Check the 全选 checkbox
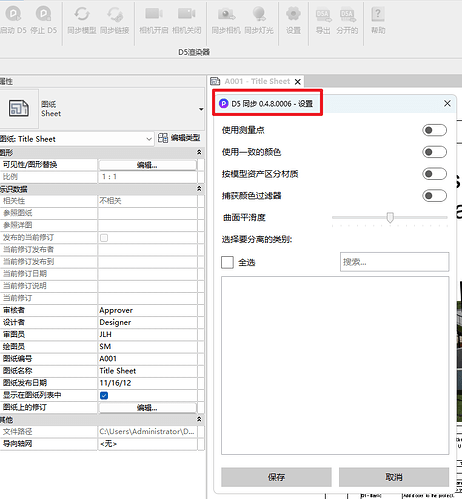The image size is (462, 499). [227, 262]
